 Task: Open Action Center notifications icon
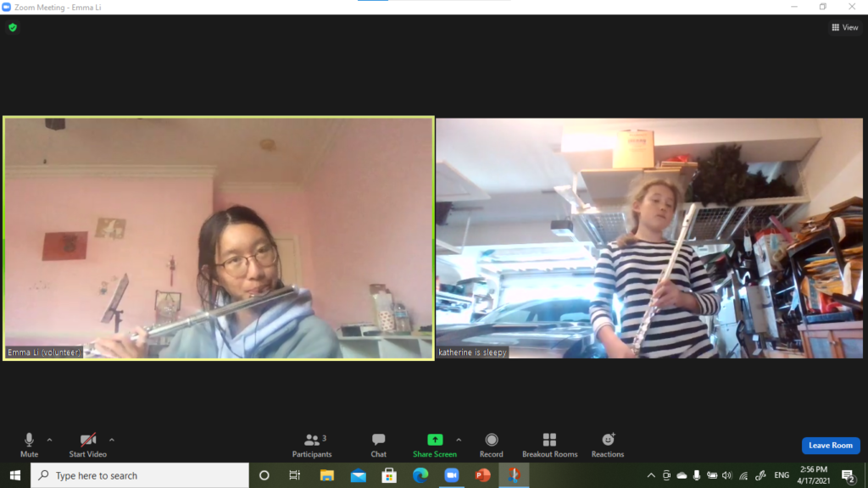coord(848,476)
